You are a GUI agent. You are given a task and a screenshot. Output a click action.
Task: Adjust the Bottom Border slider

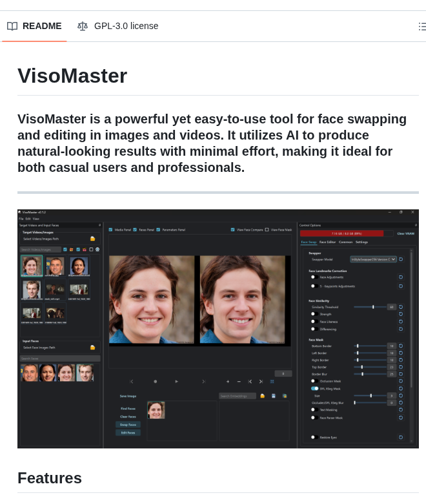pos(370,346)
